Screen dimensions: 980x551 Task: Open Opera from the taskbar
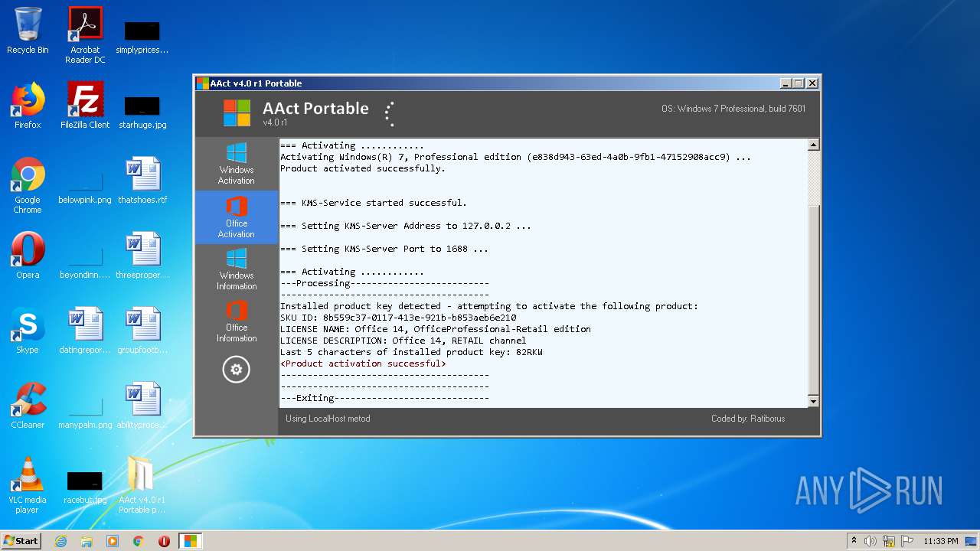coord(164,541)
